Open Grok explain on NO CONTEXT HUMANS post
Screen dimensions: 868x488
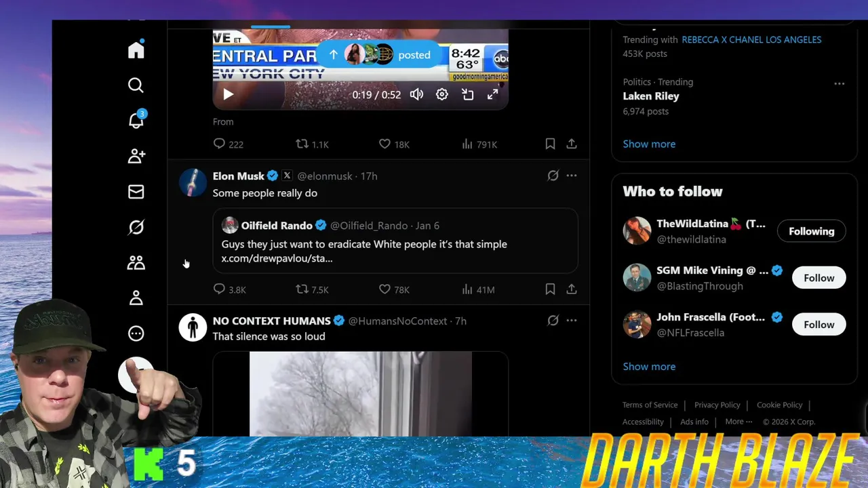[553, 321]
